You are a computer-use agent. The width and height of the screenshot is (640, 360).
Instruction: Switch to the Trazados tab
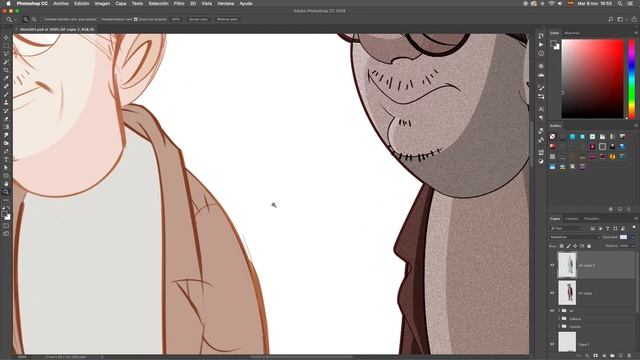click(591, 219)
